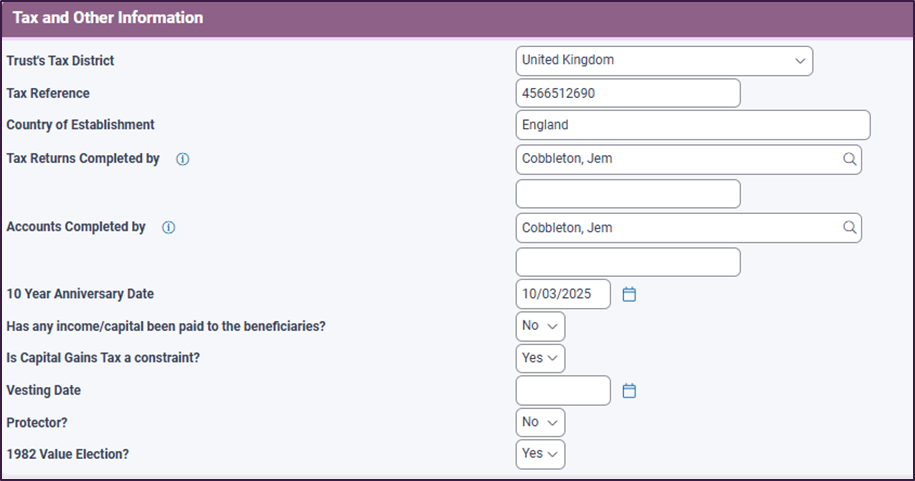Expand the Trust's Tax District dropdown
915x481 pixels.
click(x=664, y=60)
